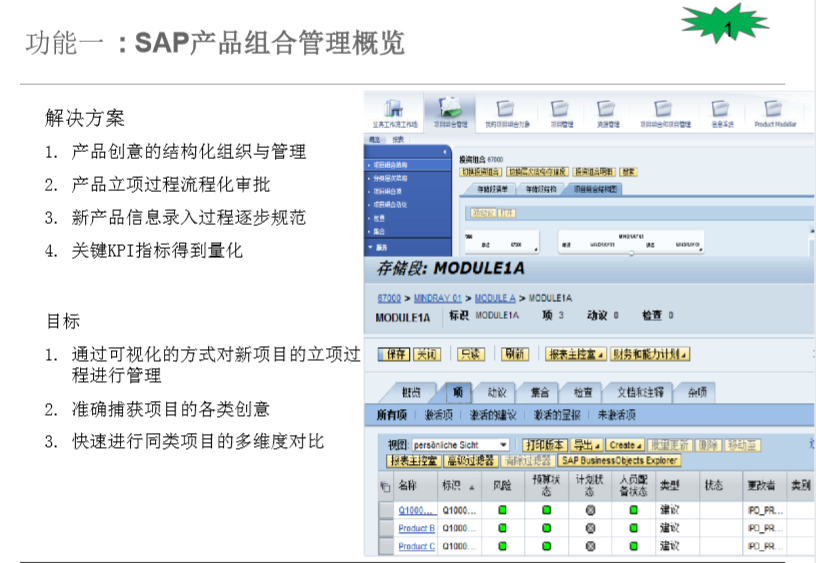Switch to the 集合 tab
Image resolution: width=816 pixels, height=563 pixels.
pyautogui.click(x=540, y=392)
